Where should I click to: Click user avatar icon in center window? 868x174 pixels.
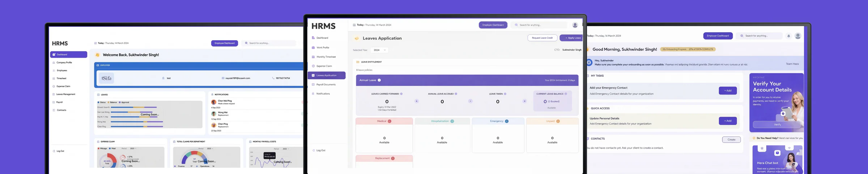(x=575, y=25)
